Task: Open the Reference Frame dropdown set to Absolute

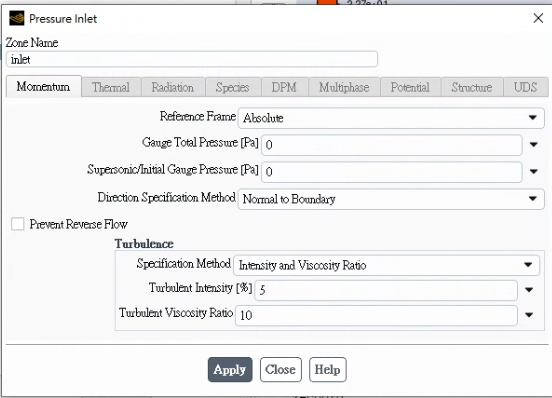Action: pyautogui.click(x=391, y=118)
